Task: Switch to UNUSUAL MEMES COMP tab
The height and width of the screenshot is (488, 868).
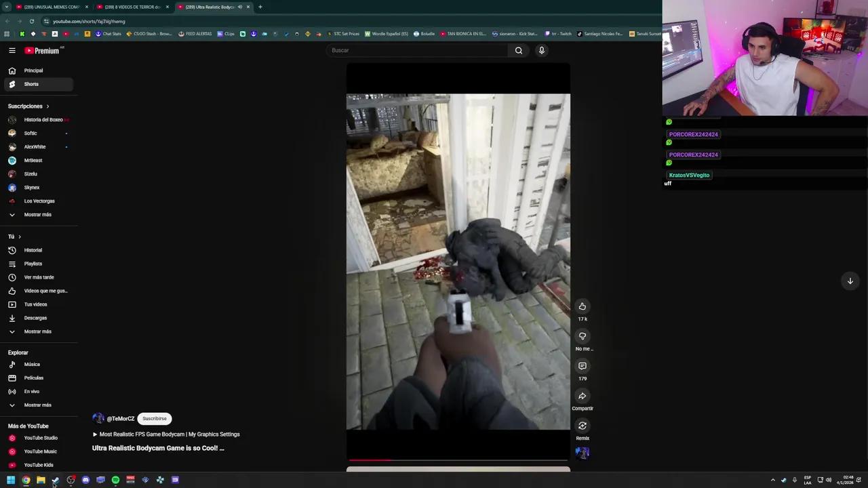Action: (52, 7)
